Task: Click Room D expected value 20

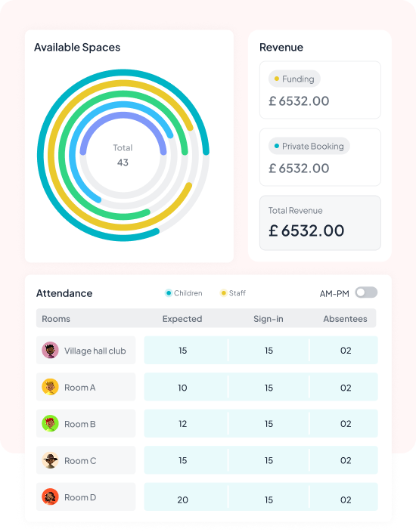Action: [x=183, y=500]
